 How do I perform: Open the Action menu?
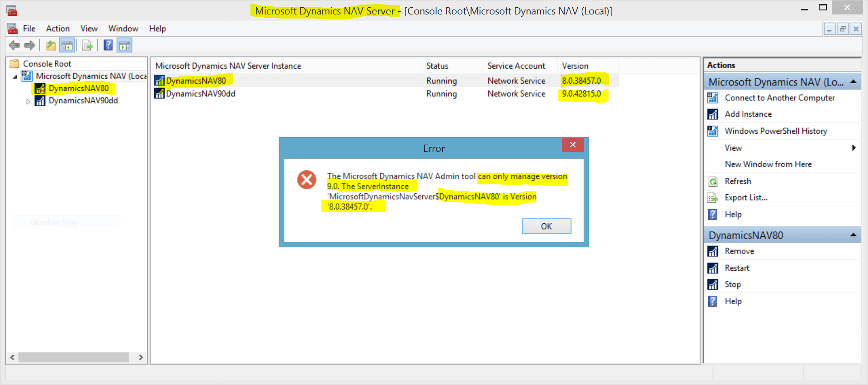58,28
